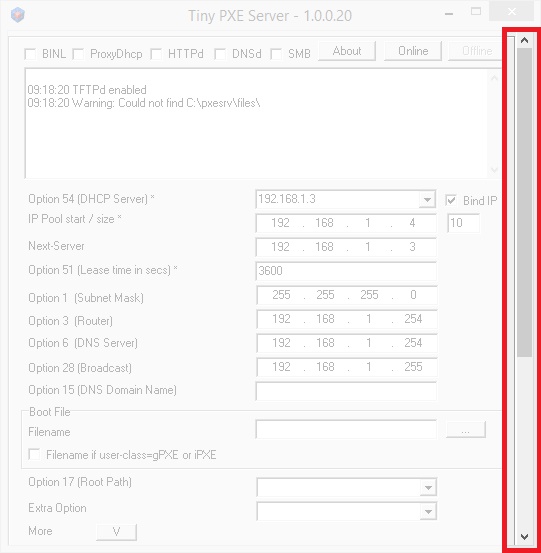
Task: Click the vertical scrollbar thumb
Action: 524,203
